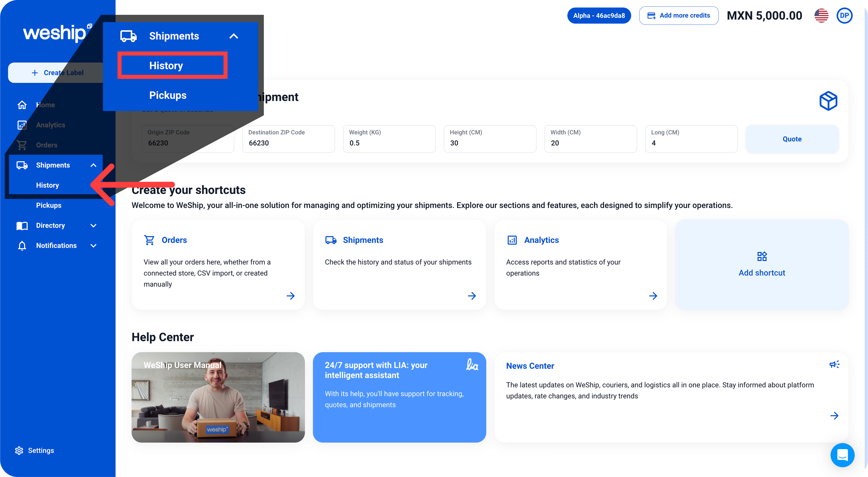Viewport: 868px width, 477px height.
Task: Select History under Shipments in sidebar
Action: tap(47, 185)
